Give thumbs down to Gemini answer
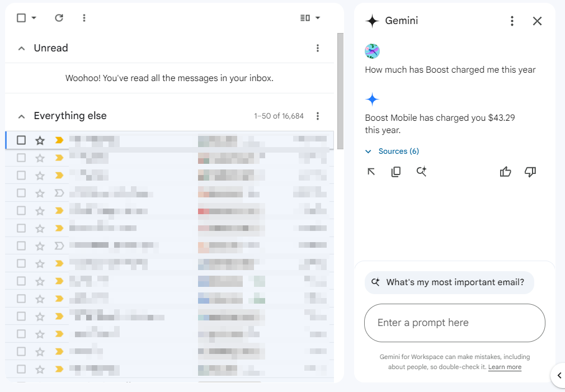The width and height of the screenshot is (565, 392). point(530,172)
